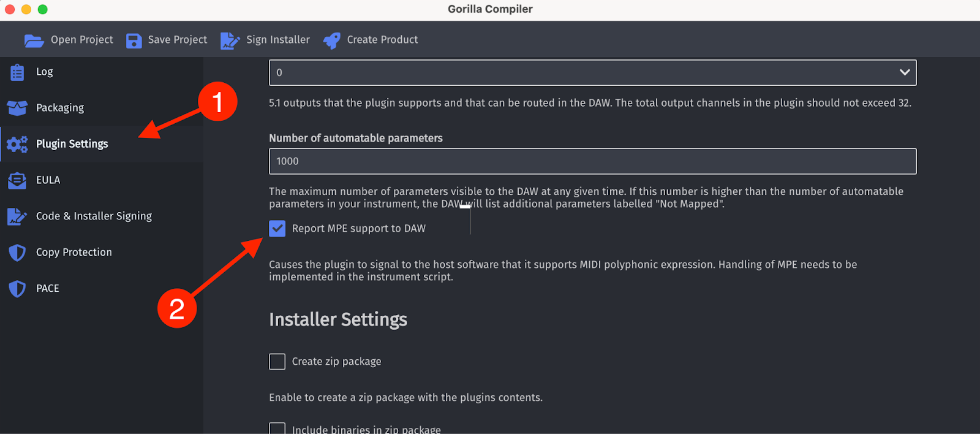
Task: Click the Create Product rocket icon
Action: click(x=331, y=40)
